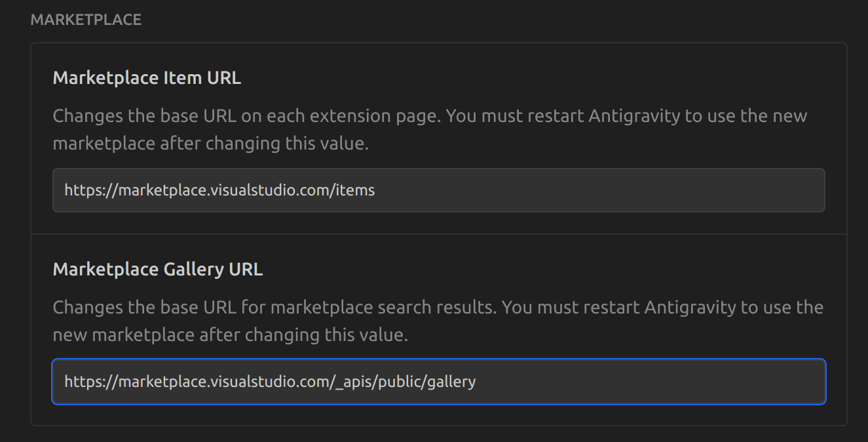Click before https in the gallery field
This screenshot has width=868, height=442.
[x=64, y=382]
